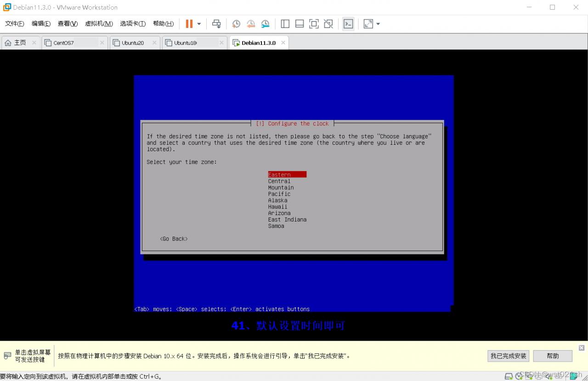
Task: Toggle the library sidebar view icon
Action: [285, 24]
